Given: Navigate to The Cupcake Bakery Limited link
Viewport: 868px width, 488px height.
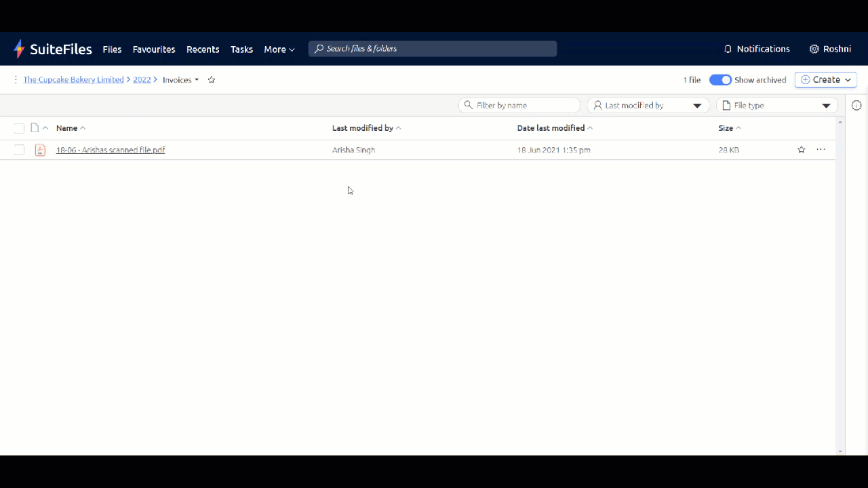Looking at the screenshot, I should 73,79.
